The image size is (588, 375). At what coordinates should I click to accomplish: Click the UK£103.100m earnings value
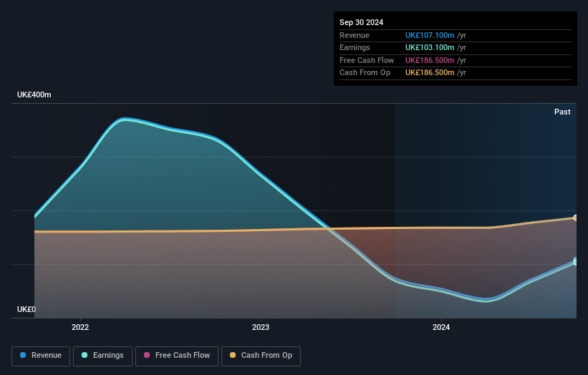(x=430, y=47)
